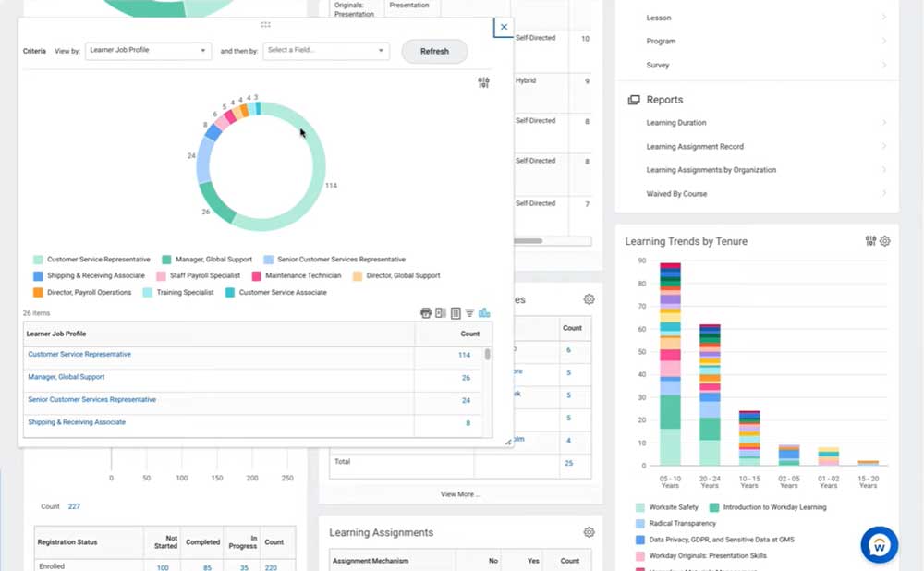Open gear settings beside the Count table
This screenshot has width=924, height=571.
pyautogui.click(x=589, y=299)
